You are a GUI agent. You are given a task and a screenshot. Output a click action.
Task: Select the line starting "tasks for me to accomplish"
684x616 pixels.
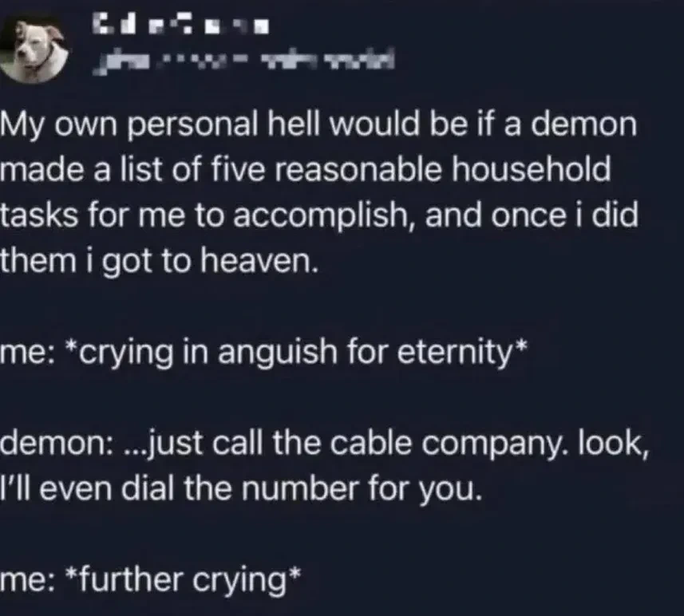coord(319,216)
